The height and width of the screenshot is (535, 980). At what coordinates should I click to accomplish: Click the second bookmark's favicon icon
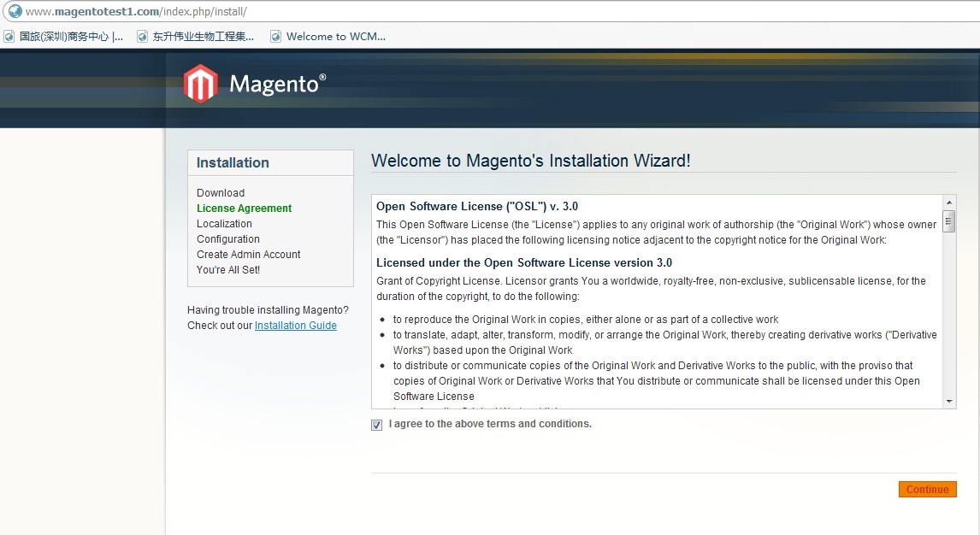(142, 37)
